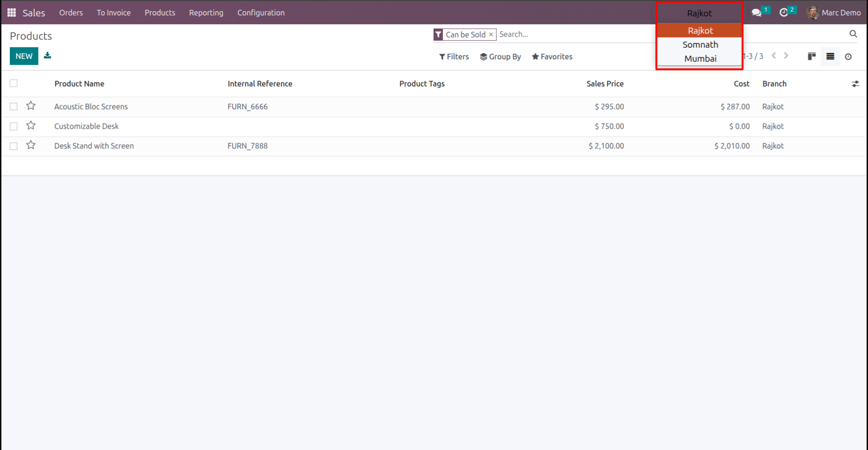
Task: Check the Acoustic Bloc Screens row
Action: point(14,107)
